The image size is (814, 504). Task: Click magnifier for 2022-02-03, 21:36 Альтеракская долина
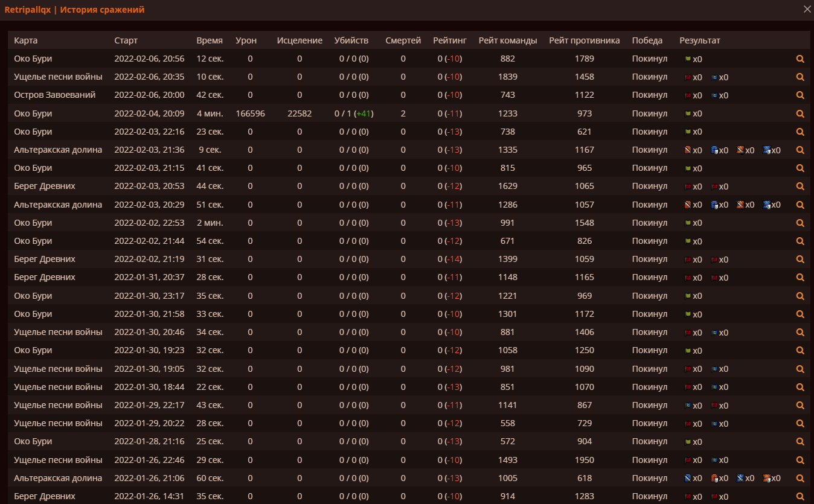pyautogui.click(x=800, y=150)
